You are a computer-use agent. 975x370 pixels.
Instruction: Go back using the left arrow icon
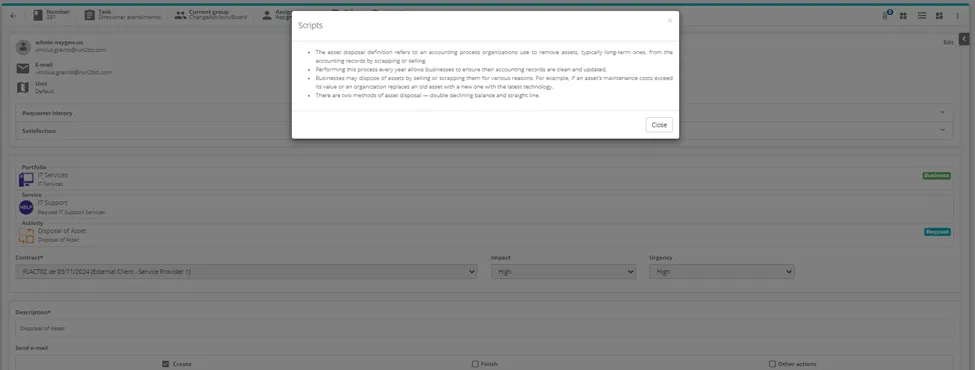tap(14, 16)
